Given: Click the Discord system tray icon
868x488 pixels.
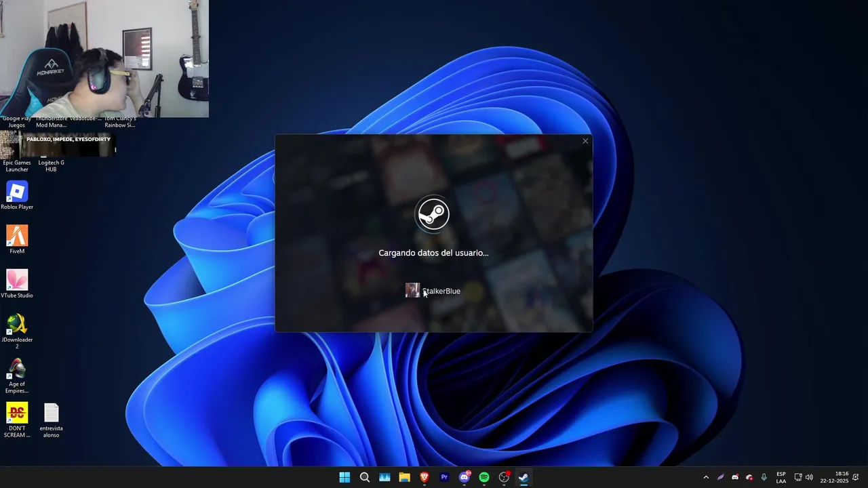Looking at the screenshot, I should coord(735,477).
